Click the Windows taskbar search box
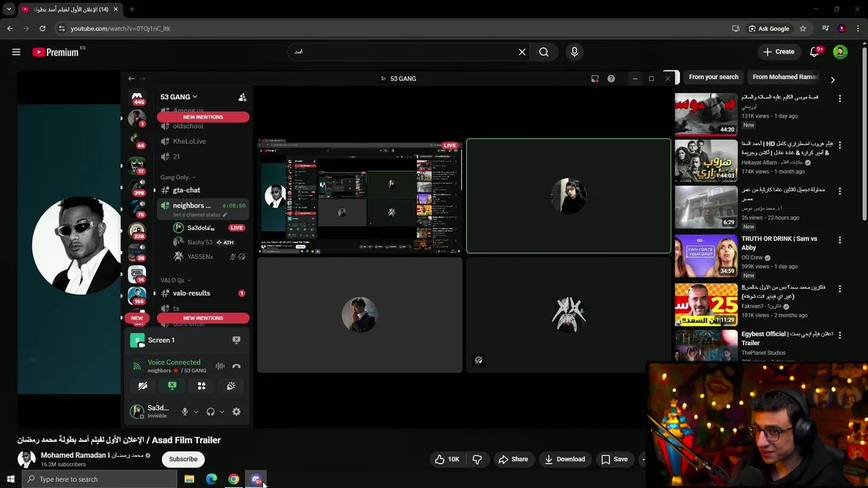The image size is (868, 488). coord(99,479)
